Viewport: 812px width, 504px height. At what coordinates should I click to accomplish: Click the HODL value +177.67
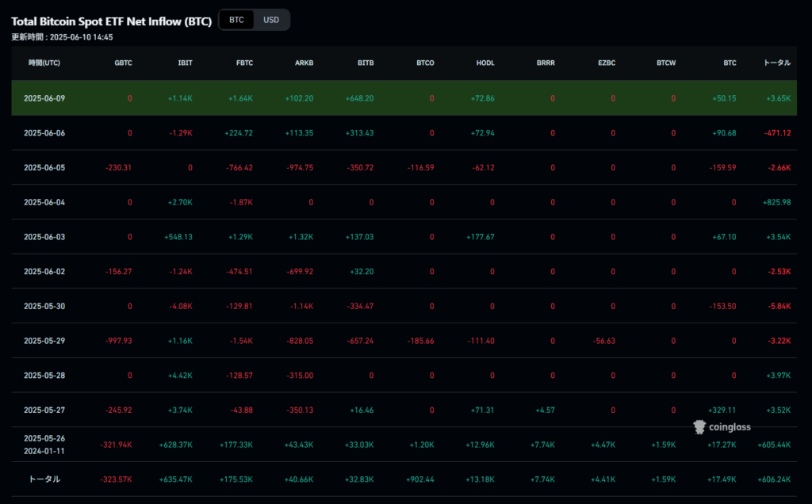pos(480,237)
